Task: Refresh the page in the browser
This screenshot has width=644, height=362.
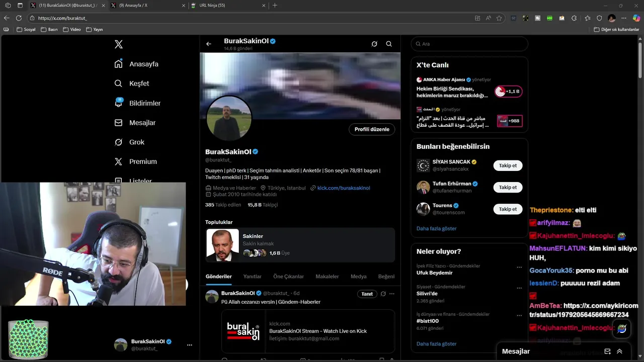Action: (20, 18)
